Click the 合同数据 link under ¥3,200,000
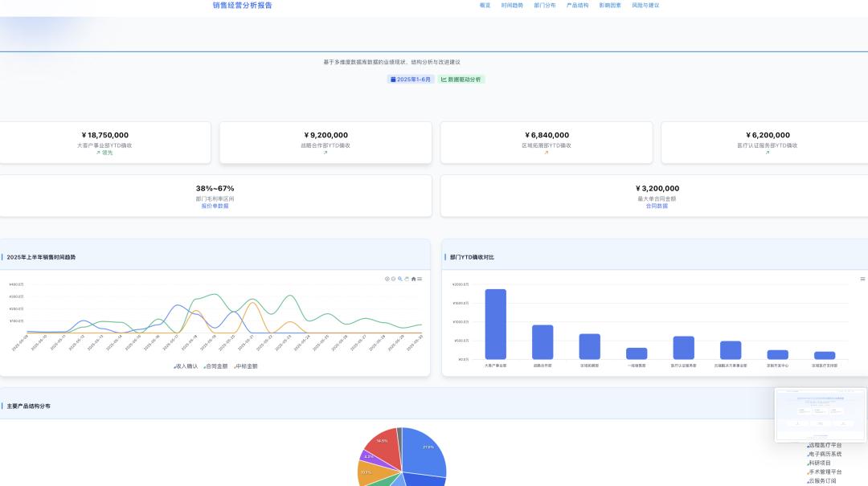The height and width of the screenshot is (486, 868). point(657,206)
